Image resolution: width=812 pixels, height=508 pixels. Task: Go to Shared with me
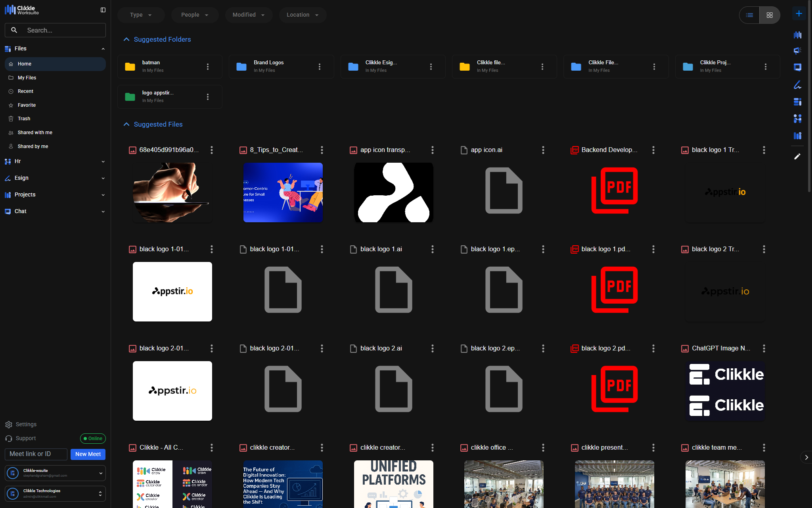pos(35,133)
